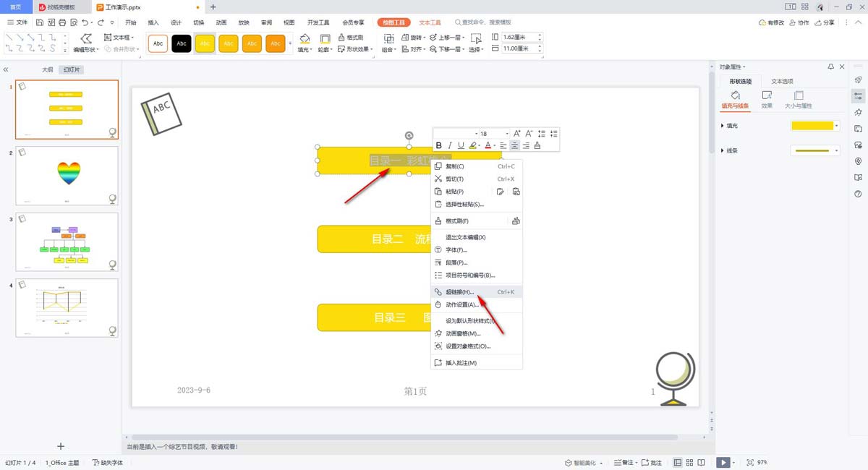The width and height of the screenshot is (868, 470).
Task: Switch to slide sorter grid view
Action: tap(690, 462)
